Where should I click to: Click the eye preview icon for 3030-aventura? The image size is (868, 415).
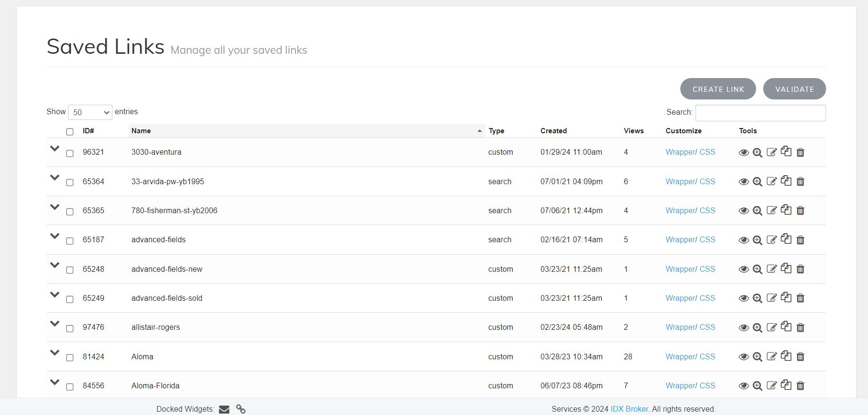click(x=743, y=153)
